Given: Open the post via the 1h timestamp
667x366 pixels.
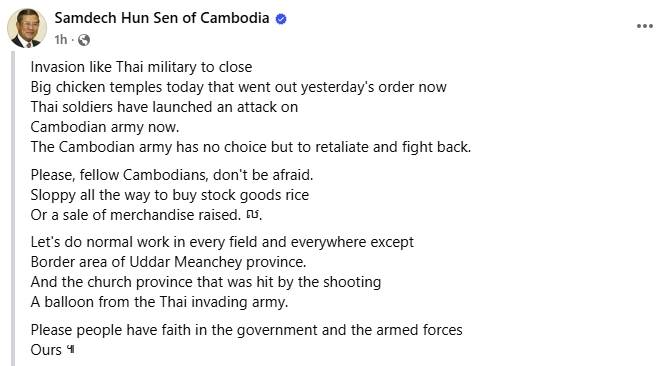Looking at the screenshot, I should click(60, 40).
